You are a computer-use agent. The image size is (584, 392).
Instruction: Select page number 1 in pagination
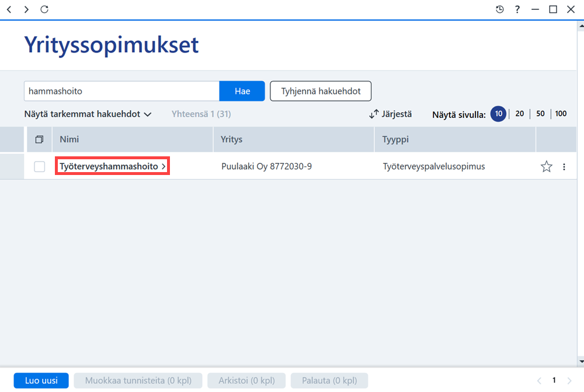pos(554,380)
